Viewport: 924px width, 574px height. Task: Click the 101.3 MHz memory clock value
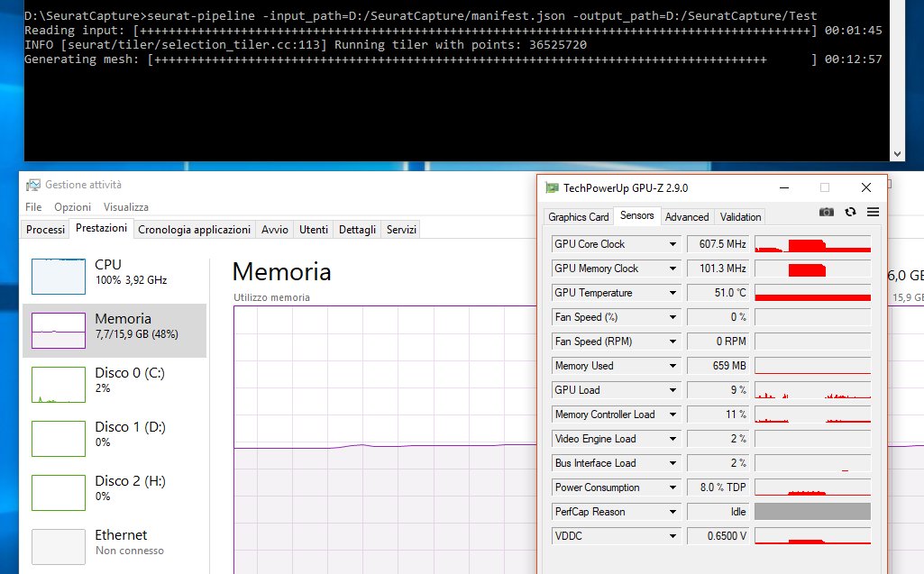click(x=718, y=269)
